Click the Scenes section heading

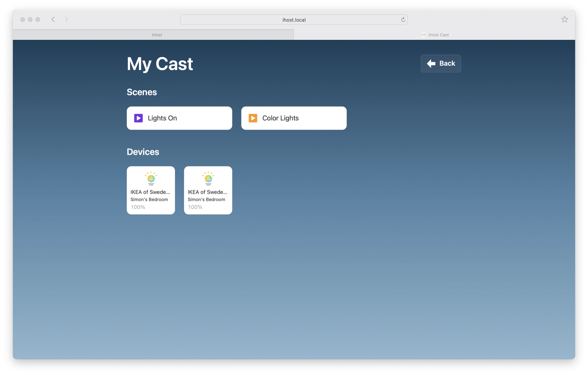[142, 92]
